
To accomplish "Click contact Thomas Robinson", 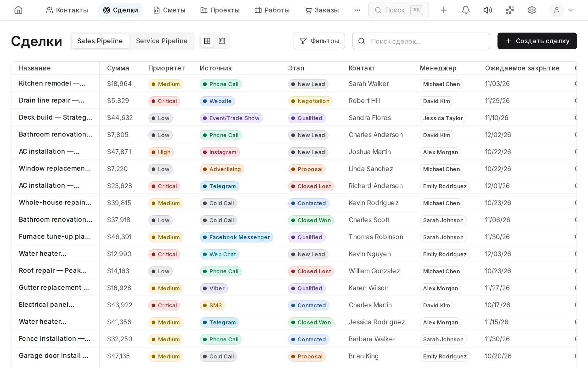I will 376,237.
